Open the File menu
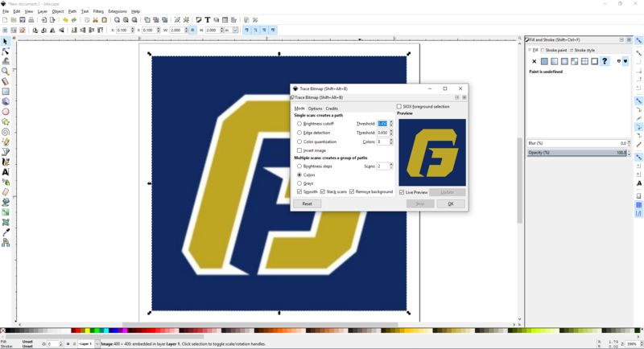 tap(6, 11)
